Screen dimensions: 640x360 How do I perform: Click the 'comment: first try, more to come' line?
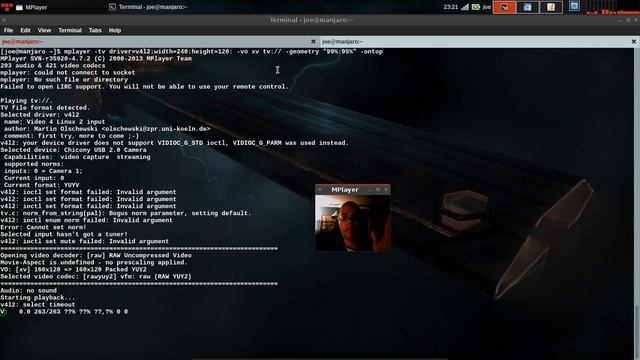[71, 136]
